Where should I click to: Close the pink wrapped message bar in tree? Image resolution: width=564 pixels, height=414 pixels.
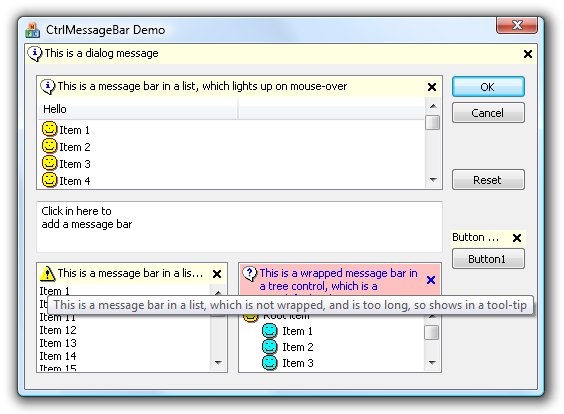tap(431, 280)
